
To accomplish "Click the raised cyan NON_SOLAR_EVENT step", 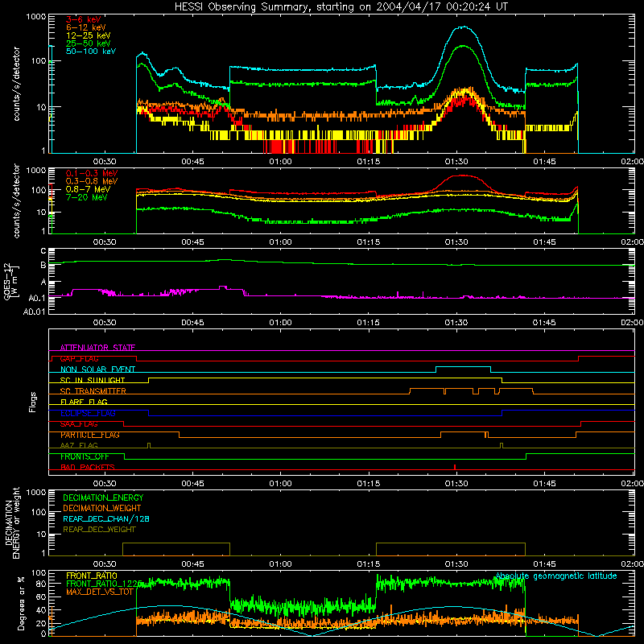I will 463,367.
